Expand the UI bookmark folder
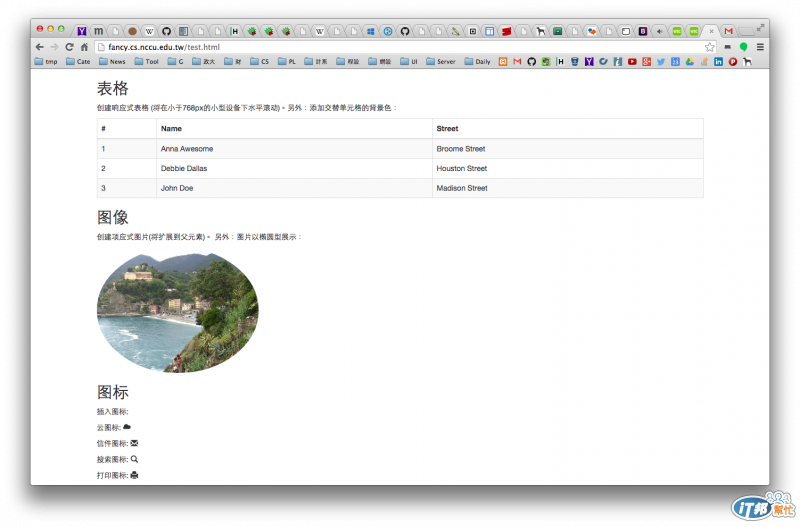The width and height of the screenshot is (800, 527). (x=409, y=62)
